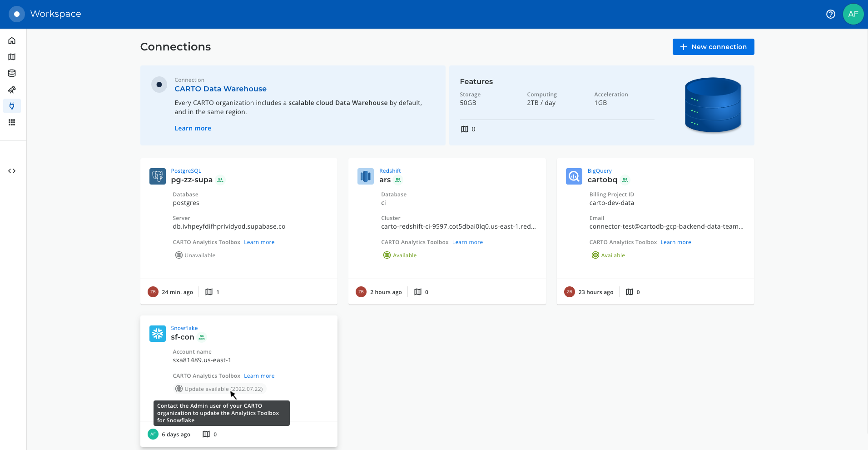Open the Home icon in sidebar
The width and height of the screenshot is (868, 450).
(x=12, y=40)
